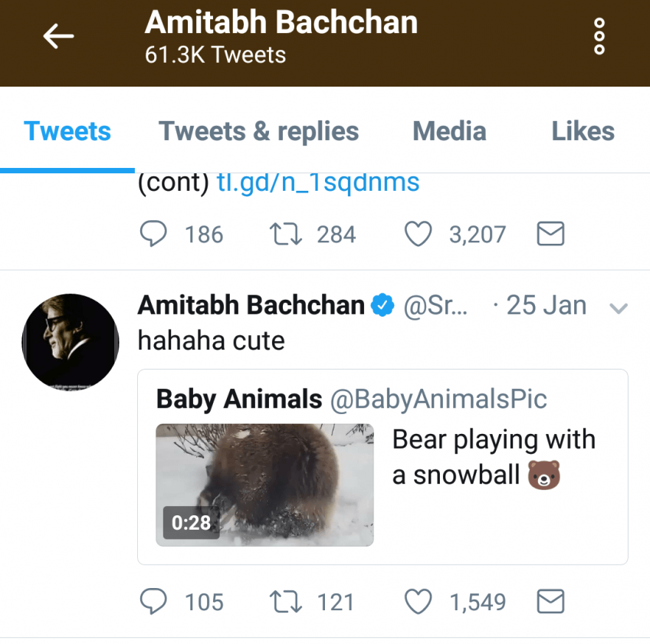Tap the Amitabh Bachchan tweet author name
650x644 pixels.
point(251,305)
